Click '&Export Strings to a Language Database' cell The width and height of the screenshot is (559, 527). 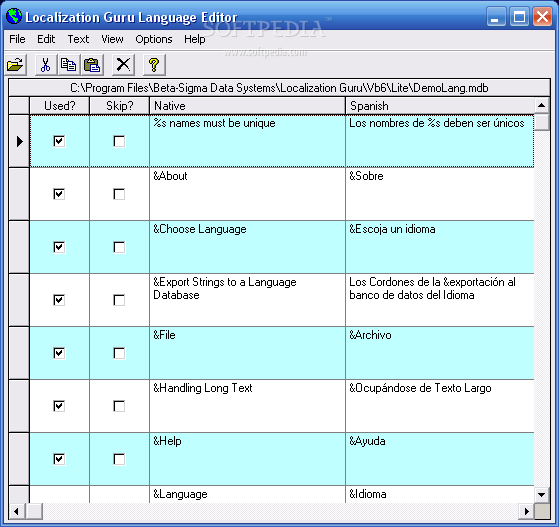[x=247, y=300]
